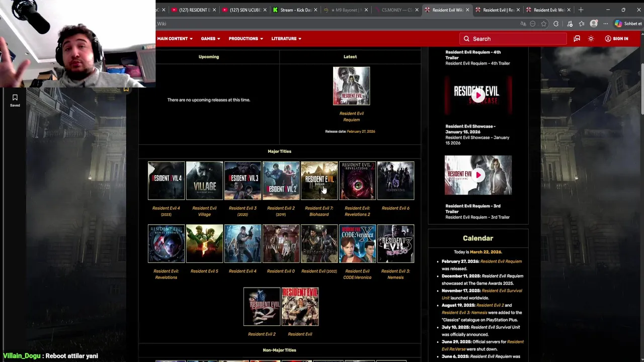Image resolution: width=644 pixels, height=362 pixels.
Task: Open the Resident Evil 5 cover
Action: tap(204, 244)
